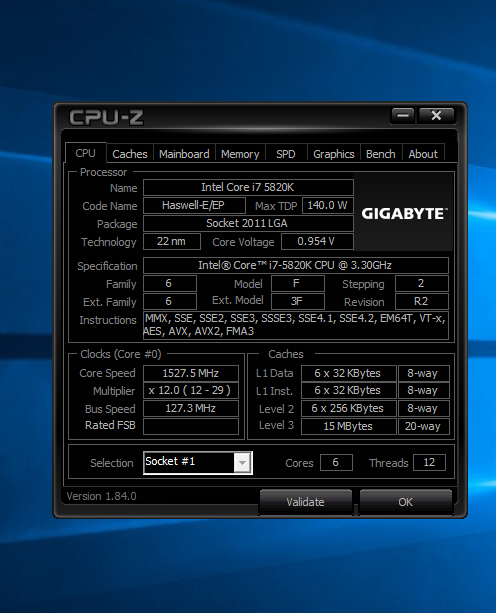Screen dimensions: 496x613
Task: Click the Level 3 15 MBytes value
Action: [x=348, y=426]
